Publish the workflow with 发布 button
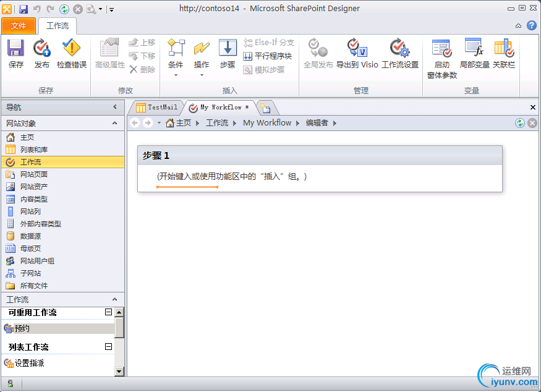The width and height of the screenshot is (541, 392). pos(42,54)
